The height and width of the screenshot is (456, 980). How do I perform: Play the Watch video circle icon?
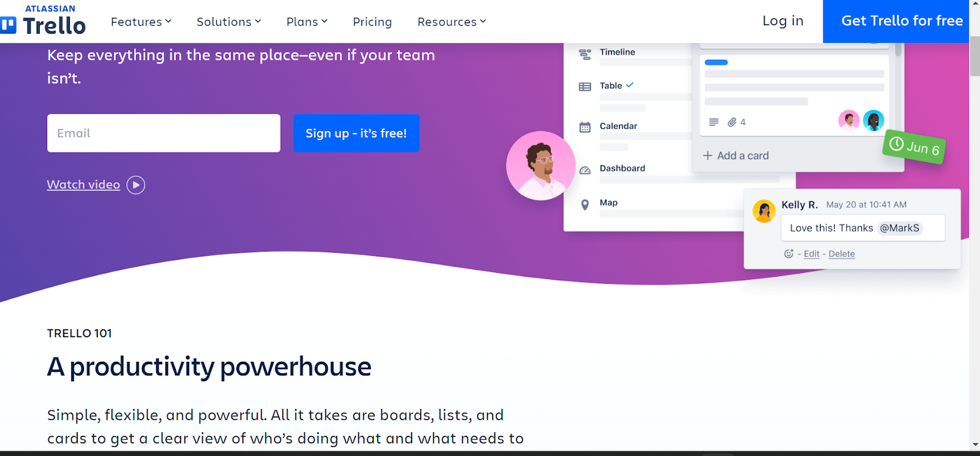pyautogui.click(x=136, y=185)
